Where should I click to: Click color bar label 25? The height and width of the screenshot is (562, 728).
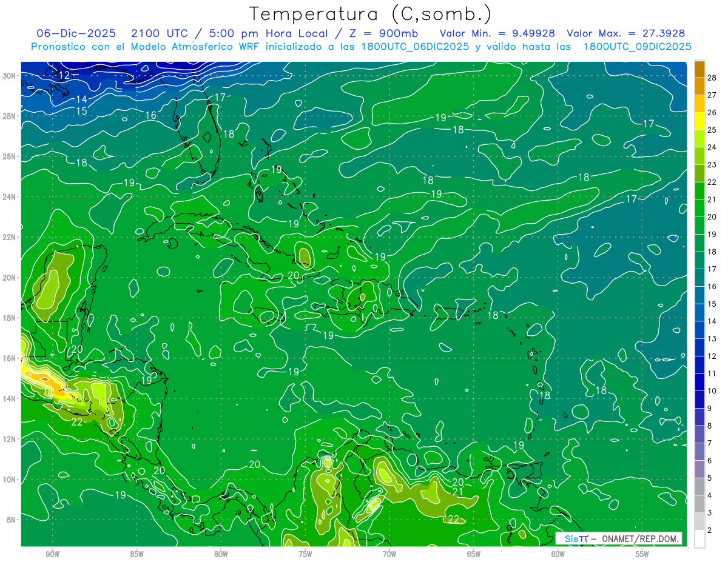712,130
